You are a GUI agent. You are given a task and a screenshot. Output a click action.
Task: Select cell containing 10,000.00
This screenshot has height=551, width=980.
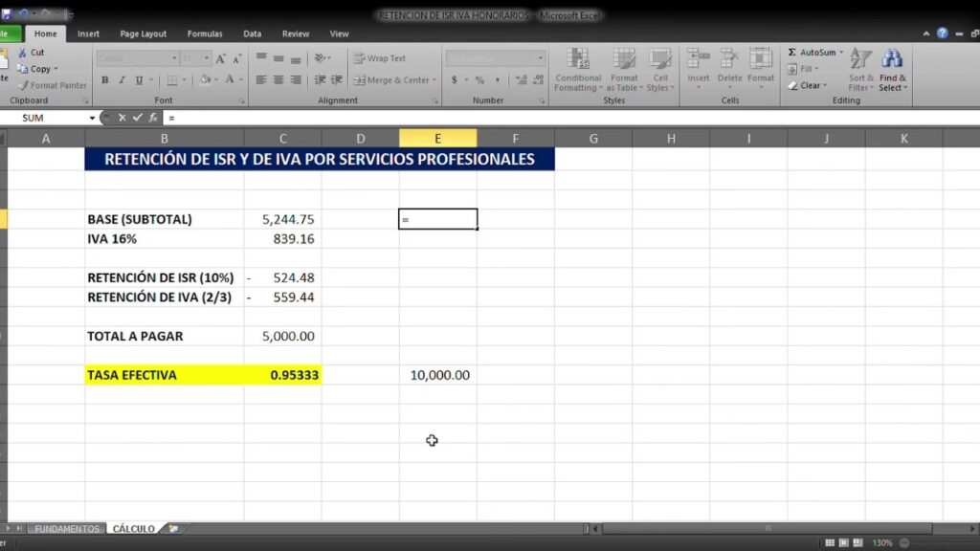[438, 375]
